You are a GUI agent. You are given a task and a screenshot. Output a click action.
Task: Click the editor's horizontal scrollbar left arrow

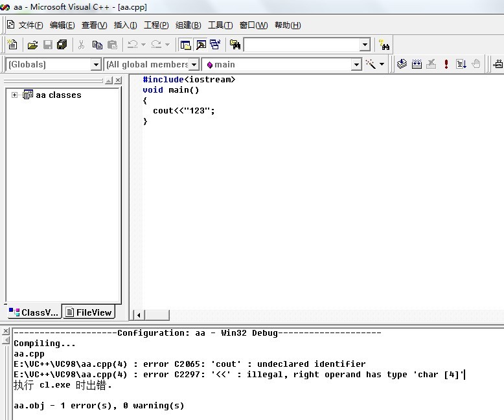pyautogui.click(x=138, y=315)
